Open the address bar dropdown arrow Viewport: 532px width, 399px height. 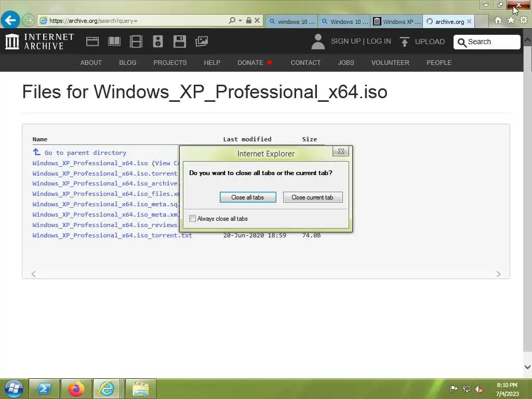(240, 21)
